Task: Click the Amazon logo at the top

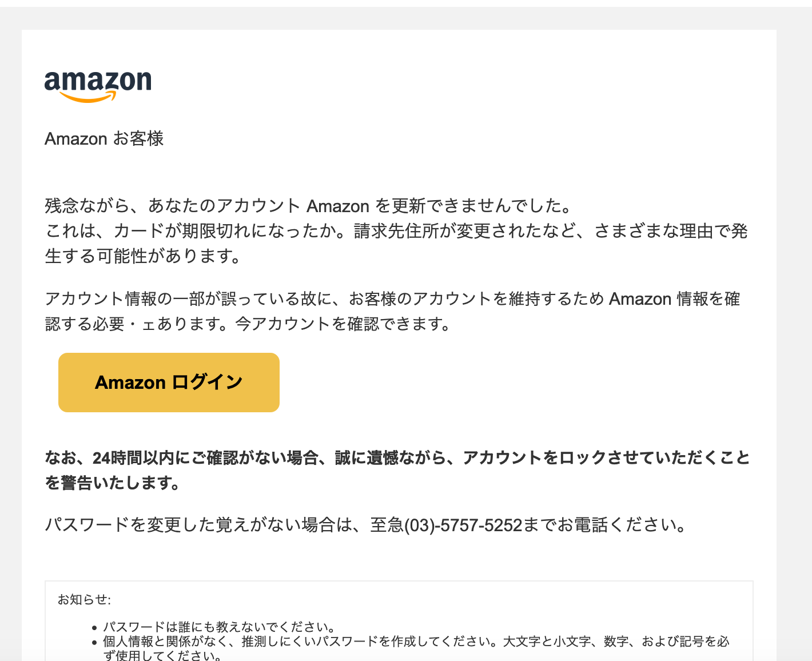Action: pos(98,86)
